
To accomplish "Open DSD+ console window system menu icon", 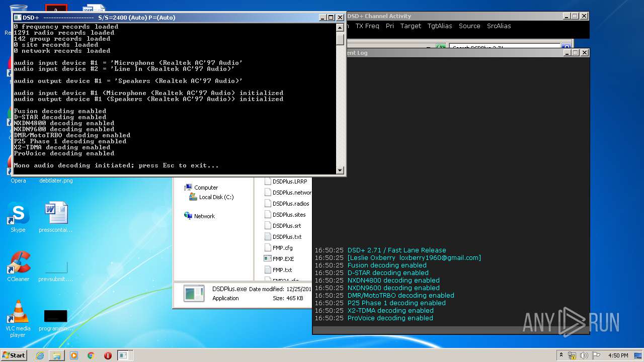I will pos(17,18).
